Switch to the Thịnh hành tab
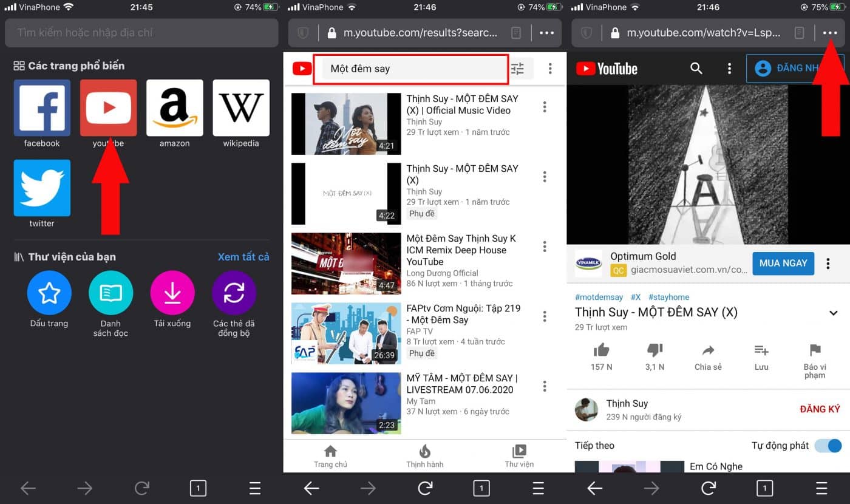The image size is (850, 504). coord(425,455)
